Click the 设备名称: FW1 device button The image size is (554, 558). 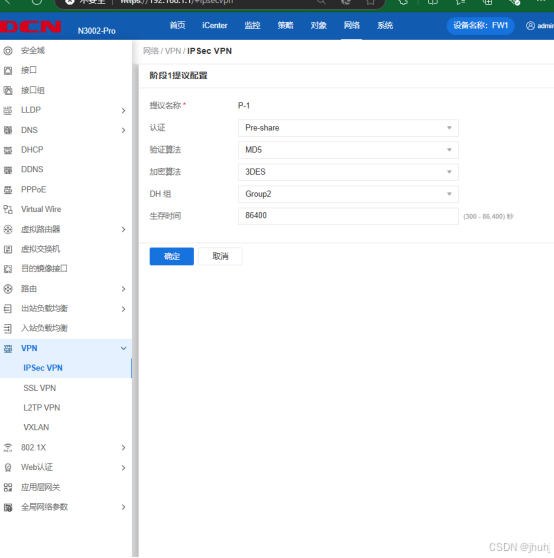(x=480, y=26)
